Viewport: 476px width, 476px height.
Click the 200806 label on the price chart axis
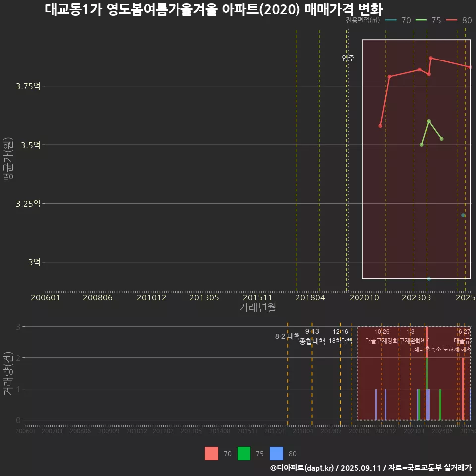pyautogui.click(x=98, y=298)
